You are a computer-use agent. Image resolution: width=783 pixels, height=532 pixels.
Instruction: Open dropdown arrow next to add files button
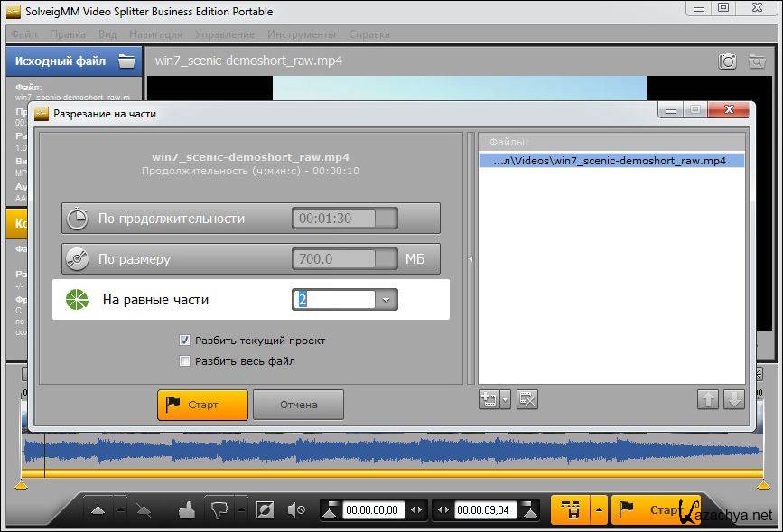(x=506, y=399)
